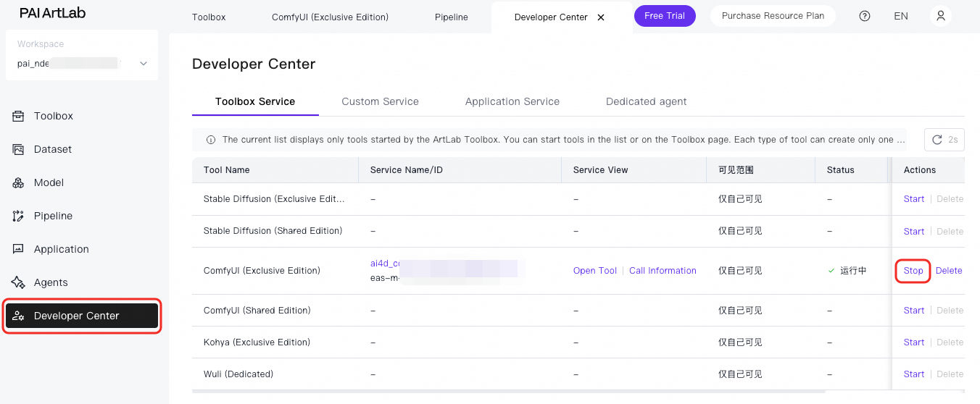Click the Tool Name column header
This screenshot has height=404, width=980.
pos(227,170)
